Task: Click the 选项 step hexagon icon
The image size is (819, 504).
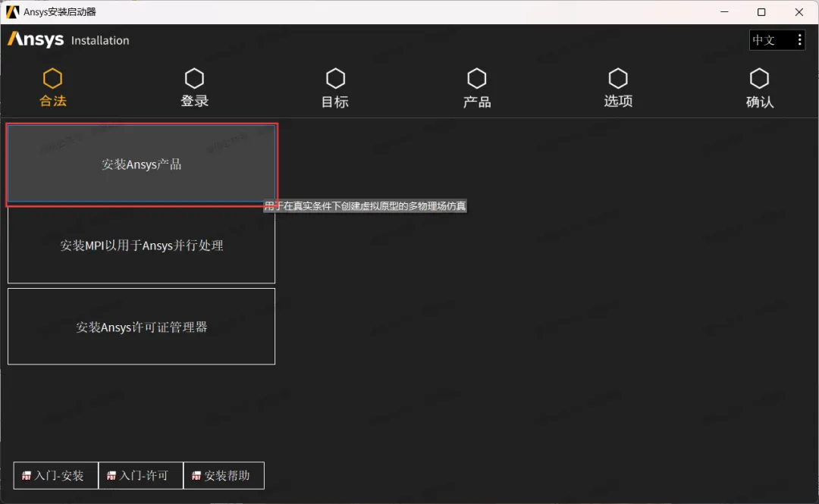Action: 618,78
